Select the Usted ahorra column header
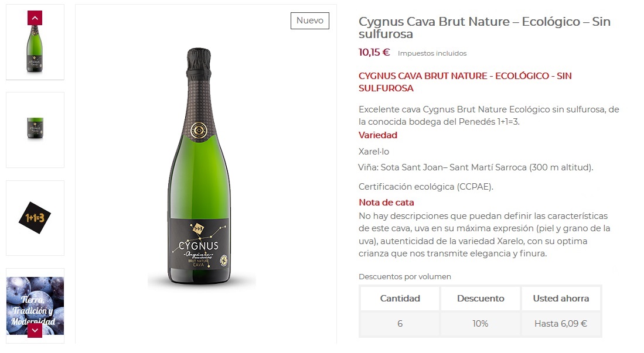This screenshot has width=644, height=353. (561, 298)
